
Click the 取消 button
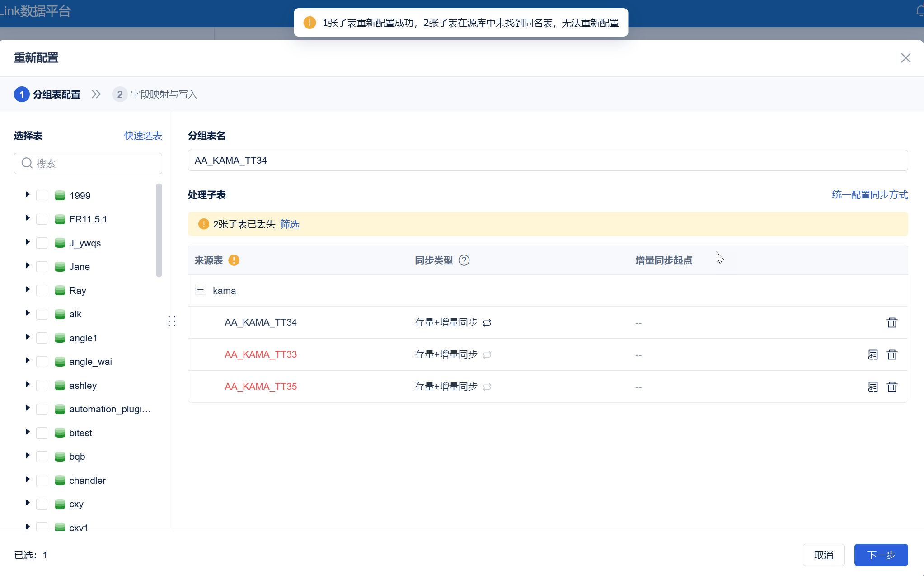824,555
